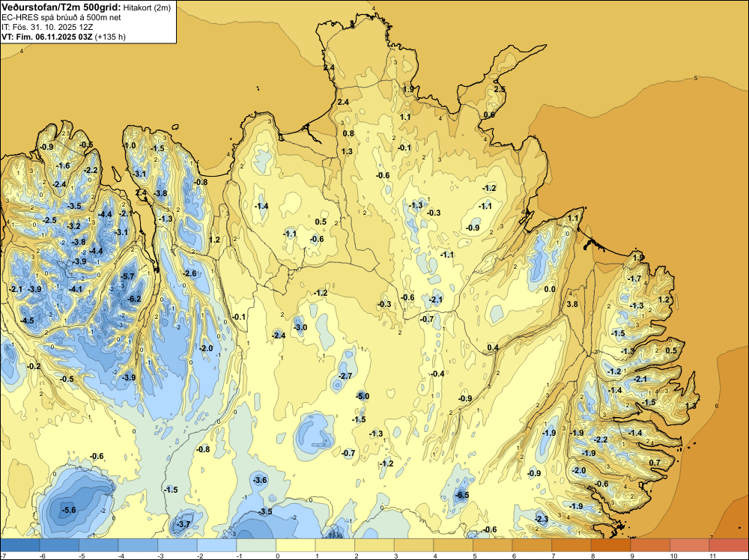Viewport: 749px width, 560px height.
Task: Click the '-6' label on color scale
Action: pos(42,556)
